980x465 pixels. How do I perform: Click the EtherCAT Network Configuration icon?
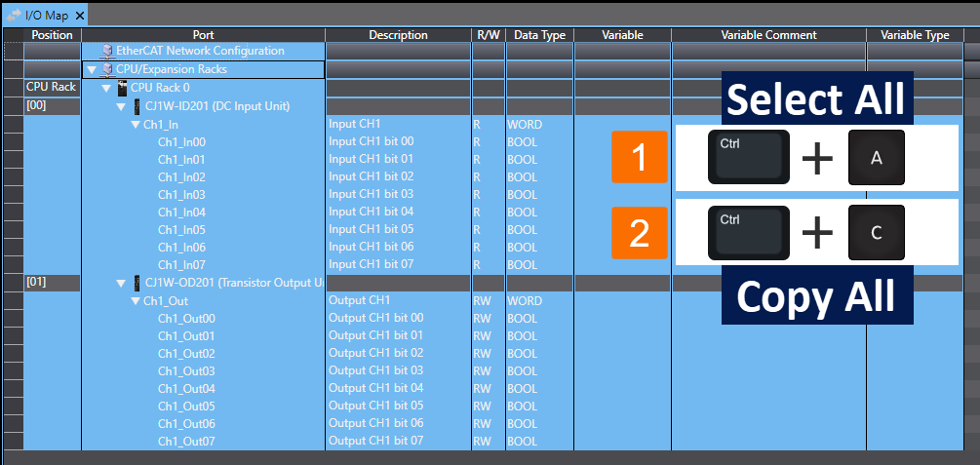pyautogui.click(x=108, y=52)
